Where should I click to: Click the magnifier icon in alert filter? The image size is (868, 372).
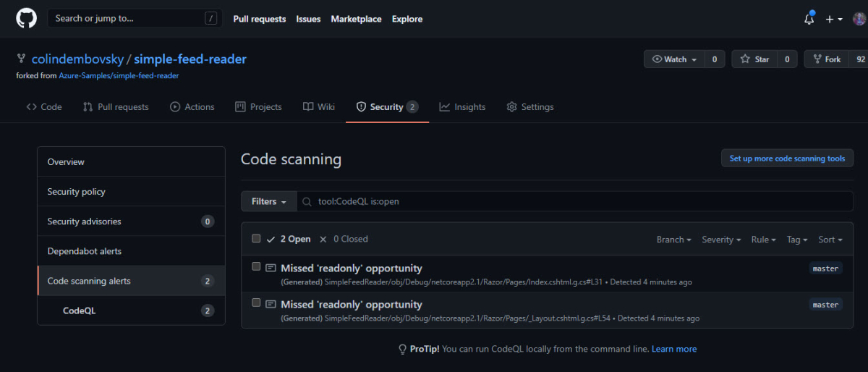tap(307, 202)
